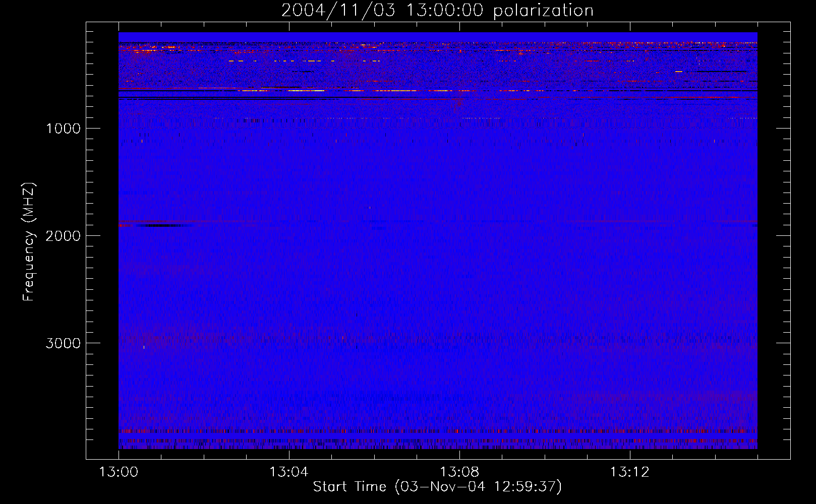Click the 'Start Time (03-Nov-04 12:59:37)' label
This screenshot has height=504, width=816.
[x=437, y=487]
